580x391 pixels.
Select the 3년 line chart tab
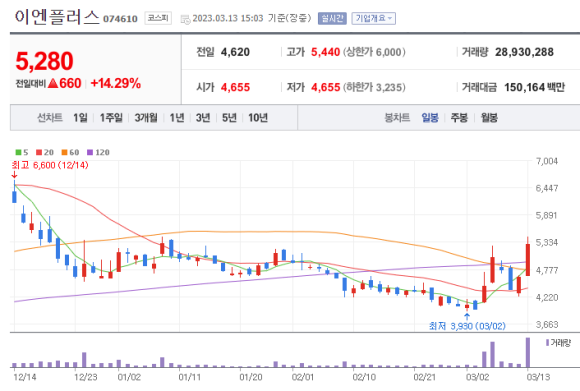coord(203,118)
